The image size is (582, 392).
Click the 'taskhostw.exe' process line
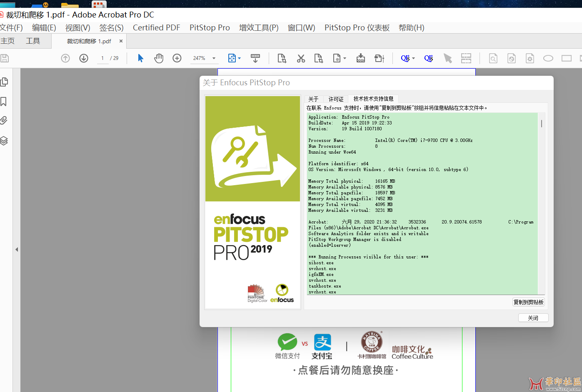click(325, 286)
